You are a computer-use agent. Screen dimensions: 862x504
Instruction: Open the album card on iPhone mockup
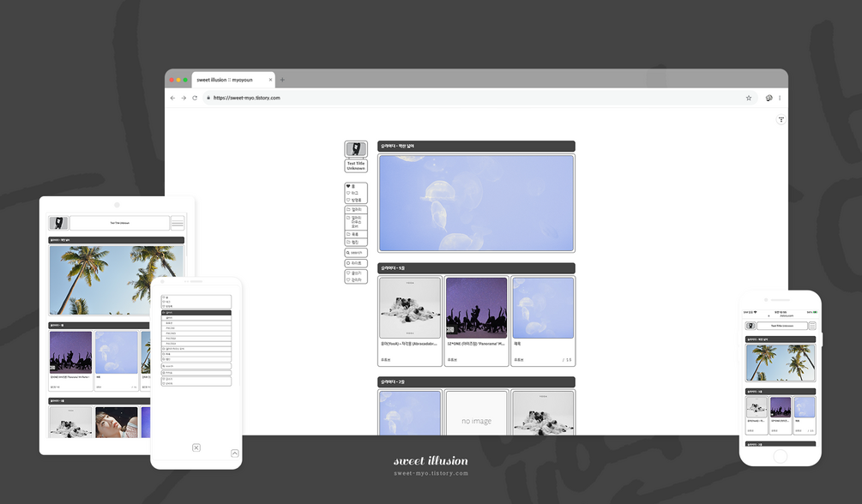click(757, 416)
